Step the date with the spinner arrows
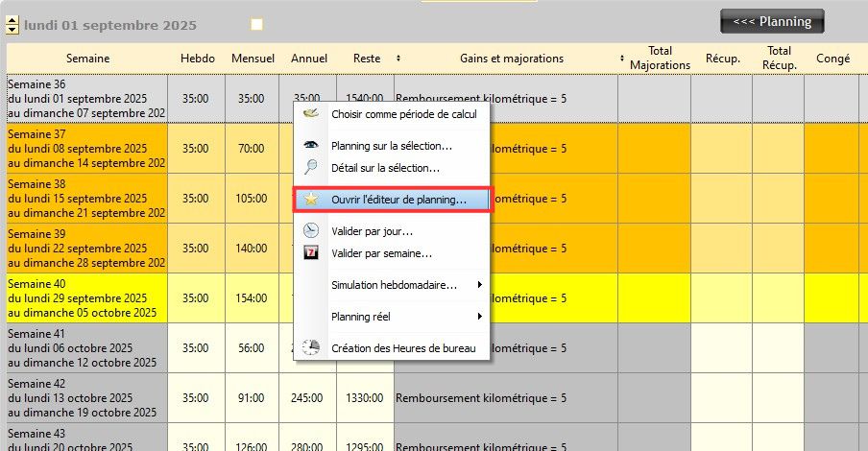The height and width of the screenshot is (451, 868). point(13,24)
